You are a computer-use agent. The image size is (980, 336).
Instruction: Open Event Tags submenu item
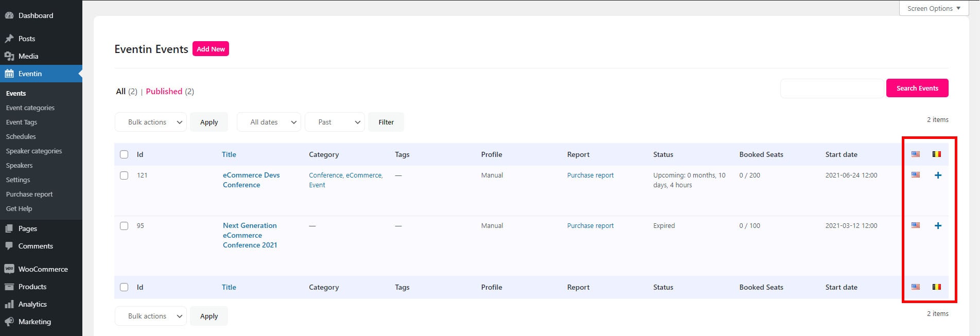coord(22,122)
